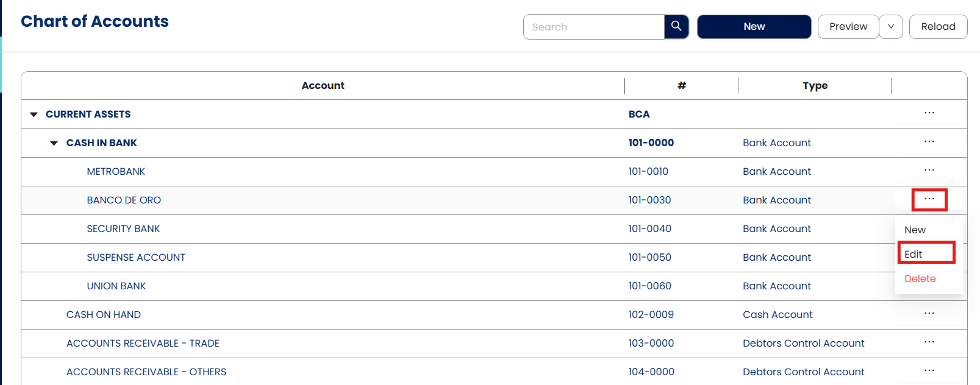Click account number 101-0050
Screen dimensions: 980x385
pos(649,258)
